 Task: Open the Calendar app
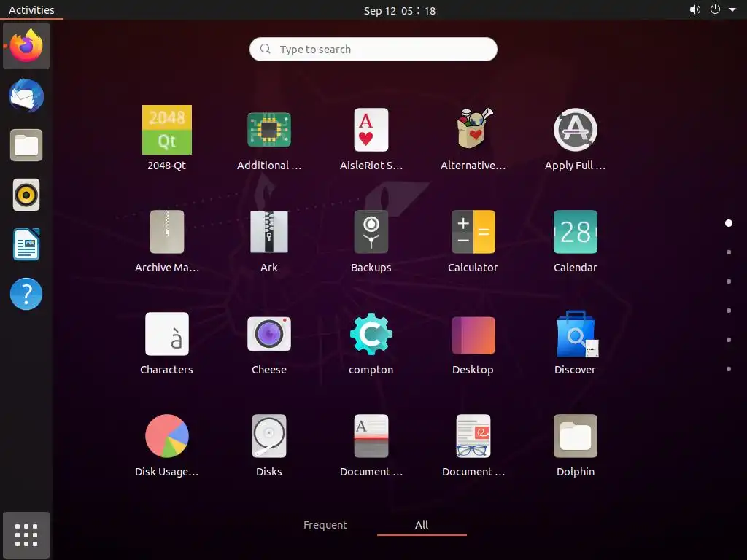[575, 231]
